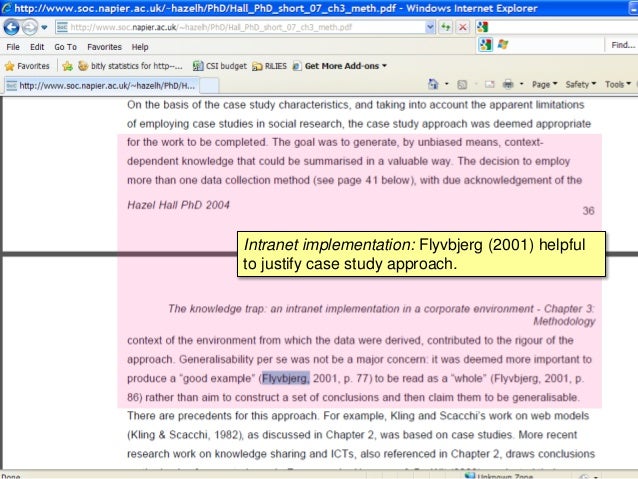The image size is (638, 479).
Task: Click the highlighted word Flyvbjerg in text
Action: 286,378
